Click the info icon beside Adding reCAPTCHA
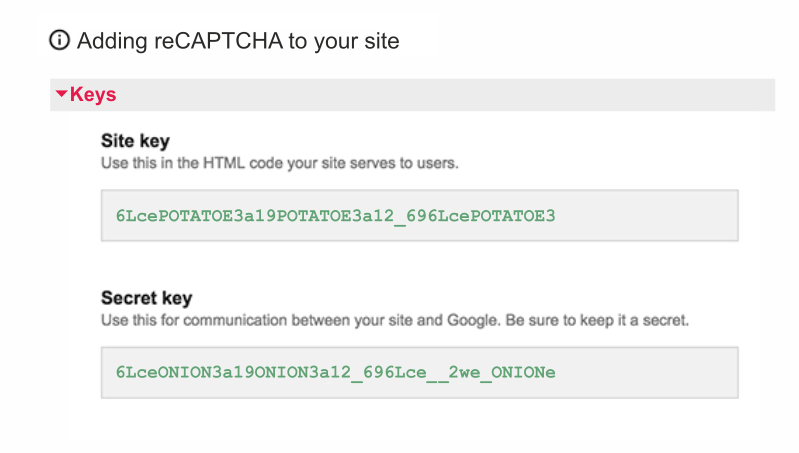The image size is (799, 453). tap(60, 41)
